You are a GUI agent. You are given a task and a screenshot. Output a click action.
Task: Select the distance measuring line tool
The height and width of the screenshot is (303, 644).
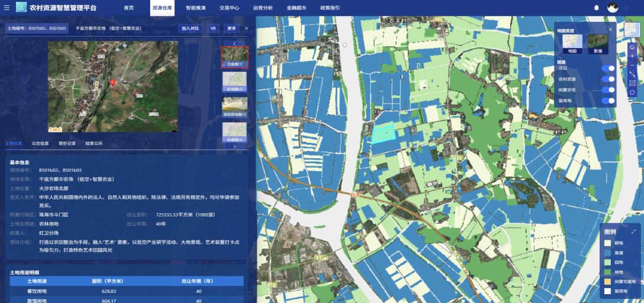point(632,74)
